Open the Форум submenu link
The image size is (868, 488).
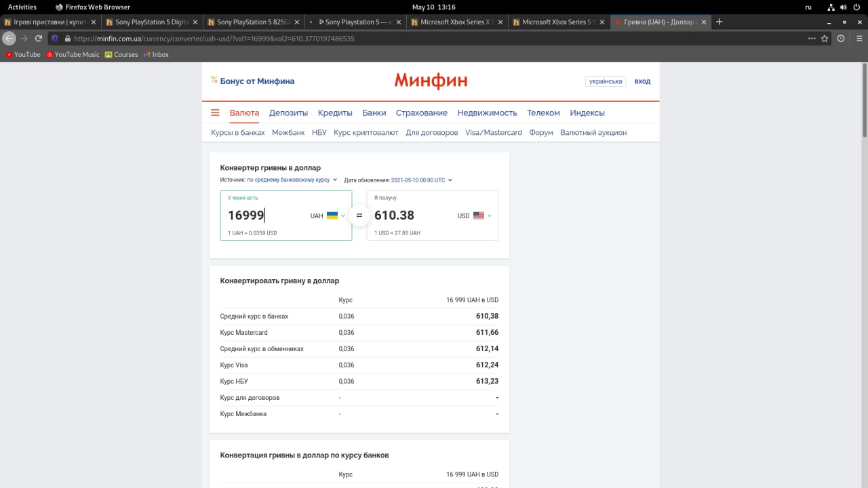click(541, 133)
